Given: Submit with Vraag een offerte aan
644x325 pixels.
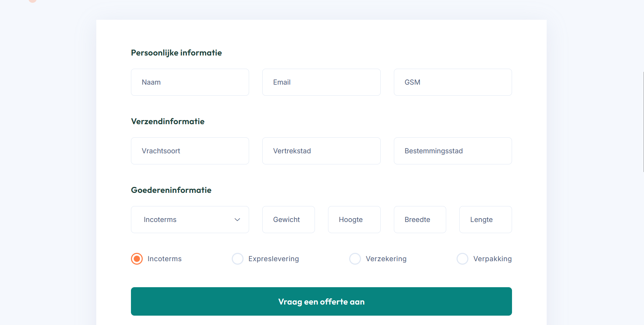Looking at the screenshot, I should point(321,301).
